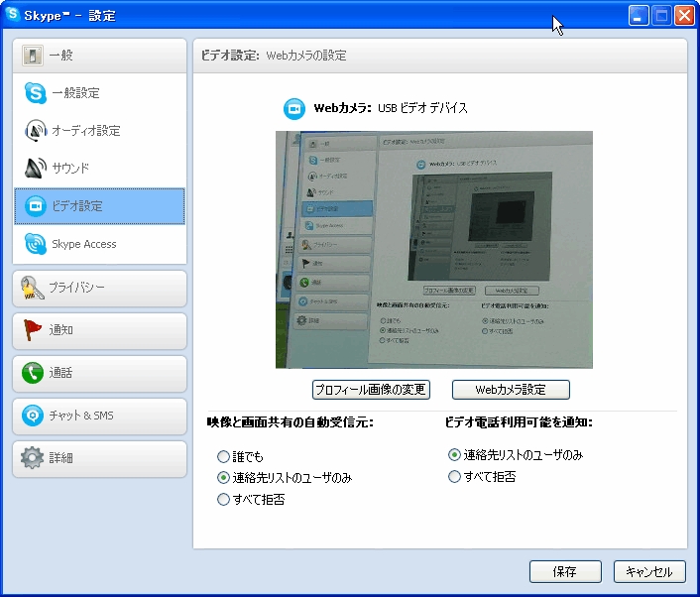This screenshot has height=597, width=700.
Task: Select すべて拒否 under 映像と画面共有の自動受信元
Action: click(223, 499)
